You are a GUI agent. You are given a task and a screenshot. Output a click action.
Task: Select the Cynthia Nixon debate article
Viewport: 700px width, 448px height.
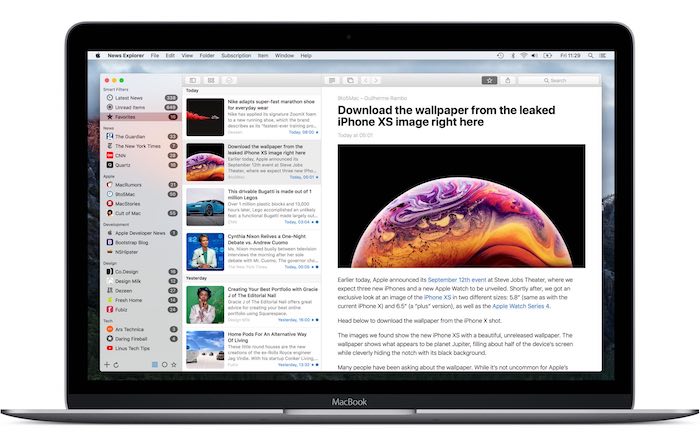click(253, 251)
